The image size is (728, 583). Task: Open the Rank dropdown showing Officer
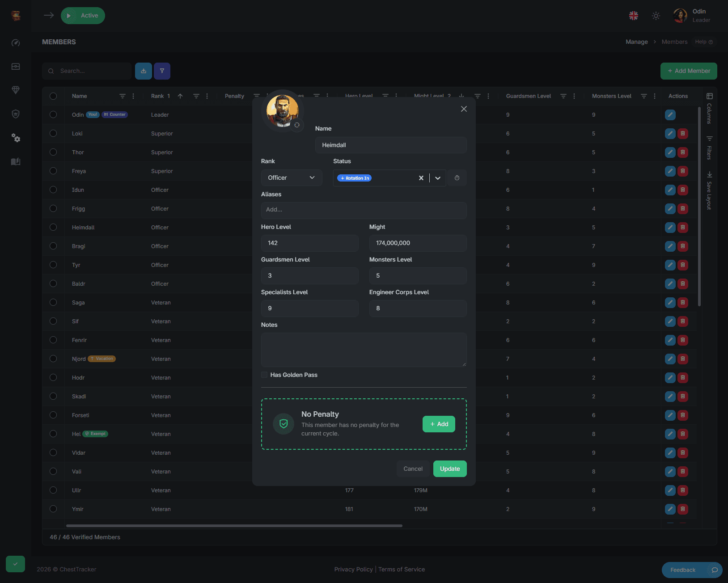292,178
